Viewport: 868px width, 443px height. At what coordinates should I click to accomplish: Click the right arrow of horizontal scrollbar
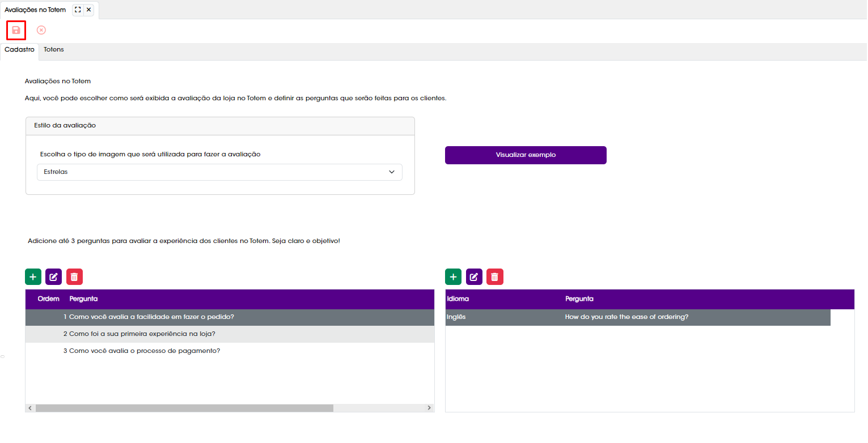pos(429,408)
